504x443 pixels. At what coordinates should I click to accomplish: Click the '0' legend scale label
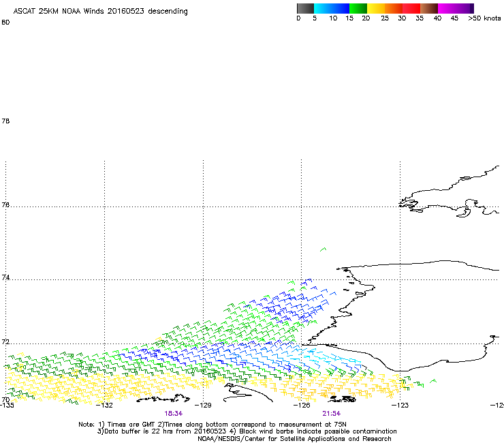[298, 18]
